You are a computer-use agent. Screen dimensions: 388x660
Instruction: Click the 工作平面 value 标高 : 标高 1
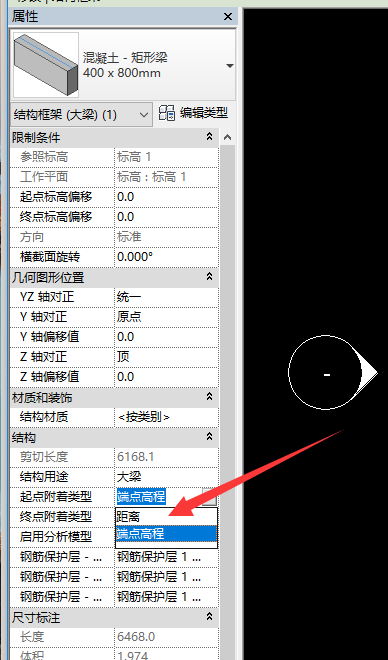[x=166, y=177]
